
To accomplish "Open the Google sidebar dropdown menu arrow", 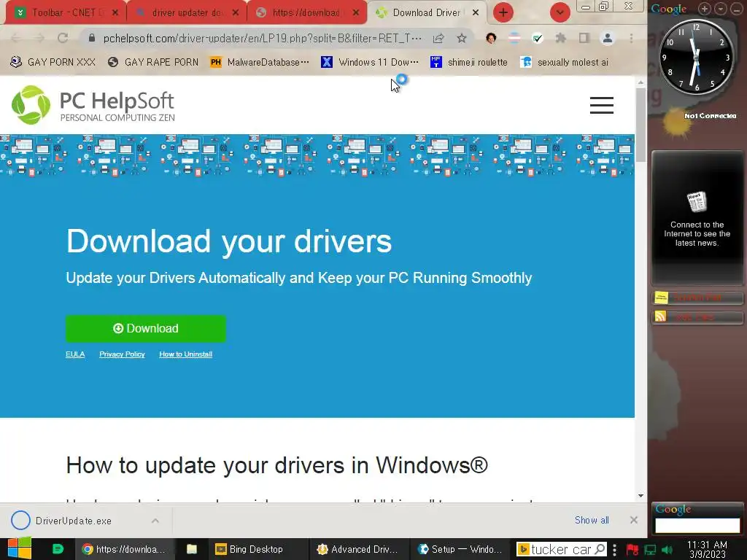I will point(721,9).
